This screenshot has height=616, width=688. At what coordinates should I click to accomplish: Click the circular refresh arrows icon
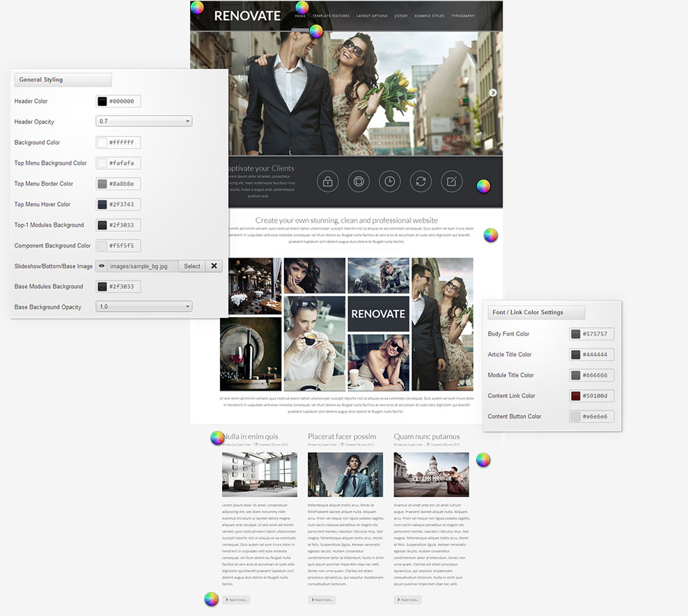[x=421, y=182]
